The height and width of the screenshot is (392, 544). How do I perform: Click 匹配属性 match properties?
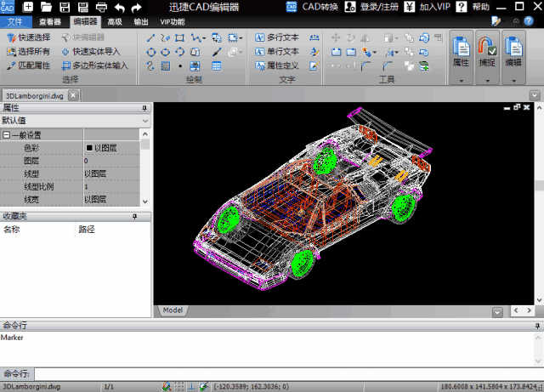point(29,65)
